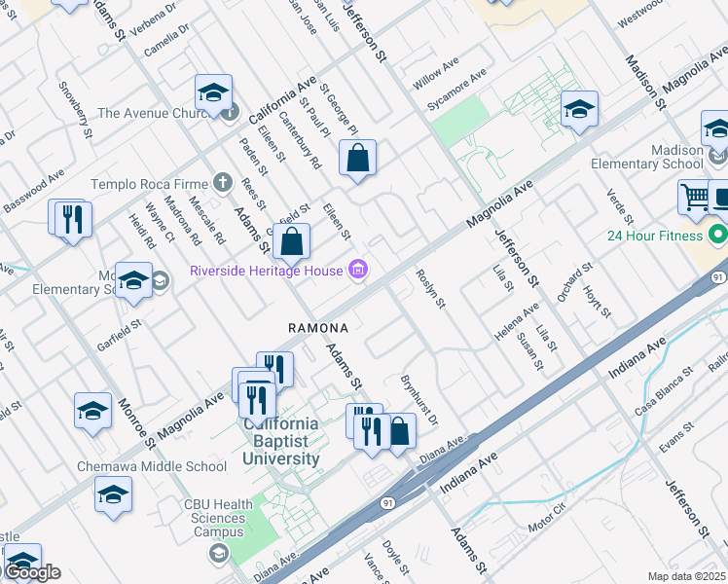728x584 pixels.
Task: Click the Canterbury Rd label
Action: (301, 140)
